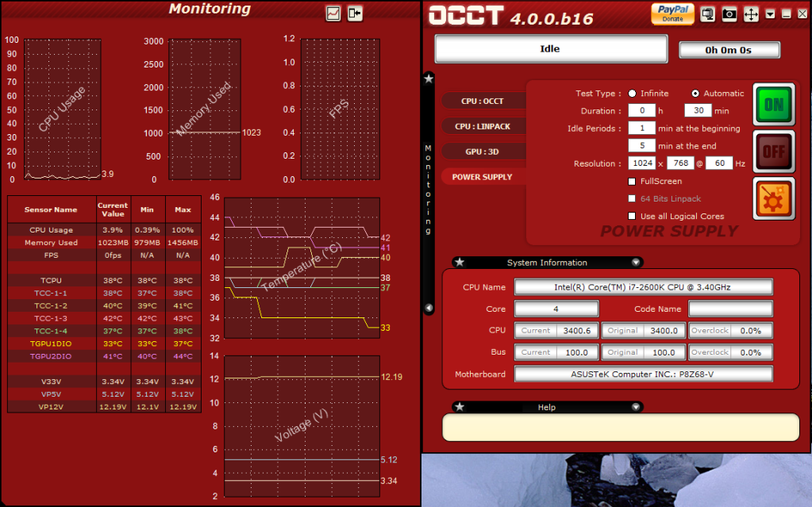Click the Idle status display
Image resolution: width=812 pixels, height=507 pixels.
[551, 48]
